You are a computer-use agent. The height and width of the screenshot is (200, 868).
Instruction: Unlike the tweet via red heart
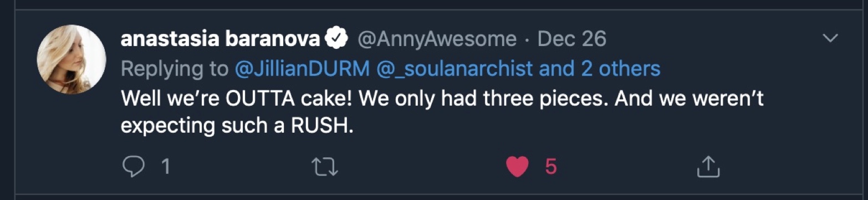(517, 166)
